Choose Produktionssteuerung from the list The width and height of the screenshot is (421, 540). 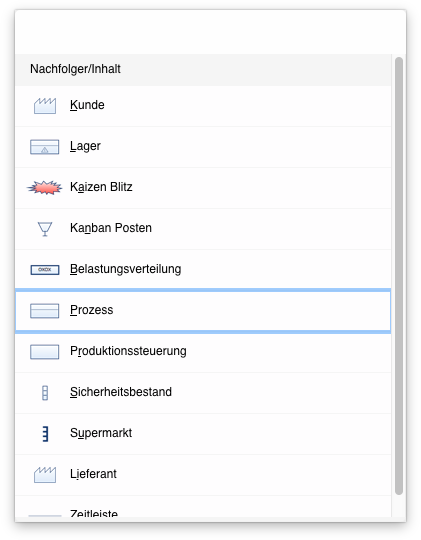(x=203, y=352)
